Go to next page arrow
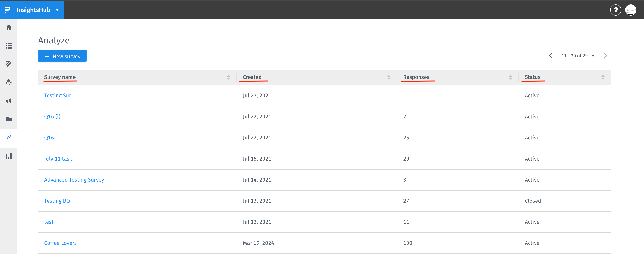The height and width of the screenshot is (254, 644). click(605, 56)
